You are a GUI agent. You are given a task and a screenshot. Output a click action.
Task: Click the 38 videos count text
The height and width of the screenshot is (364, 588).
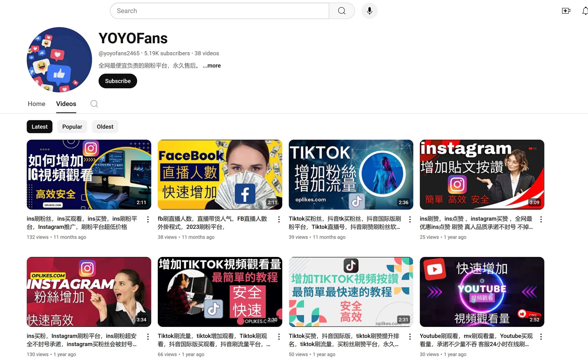pos(207,53)
